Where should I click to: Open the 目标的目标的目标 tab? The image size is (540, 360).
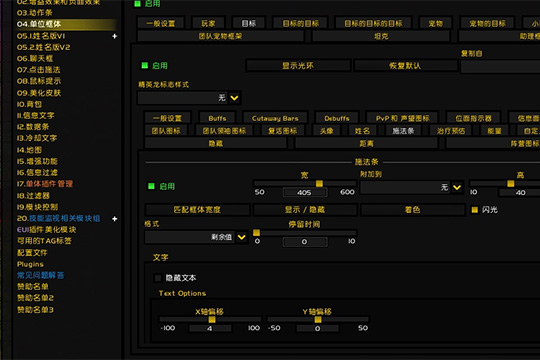(x=373, y=23)
